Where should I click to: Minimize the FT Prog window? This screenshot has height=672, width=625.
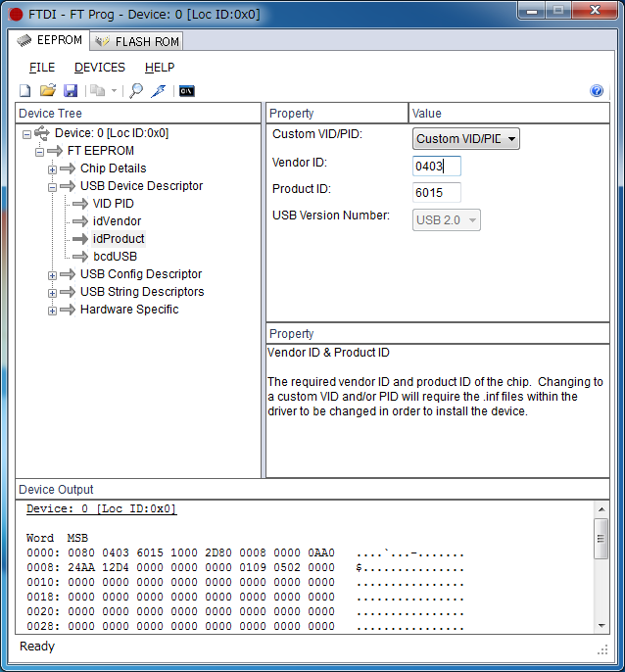point(532,10)
